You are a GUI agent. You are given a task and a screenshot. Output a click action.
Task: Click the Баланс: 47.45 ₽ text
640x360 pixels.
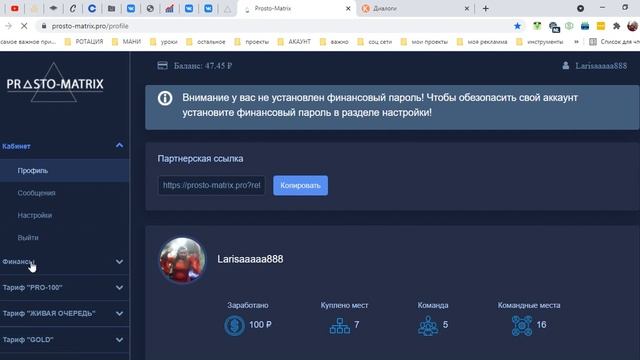203,66
